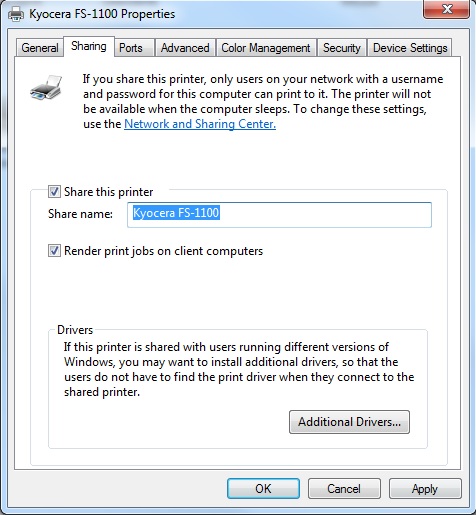Screen dimensions: 476x515
Task: Apply the printer sharing settings
Action: pos(425,489)
